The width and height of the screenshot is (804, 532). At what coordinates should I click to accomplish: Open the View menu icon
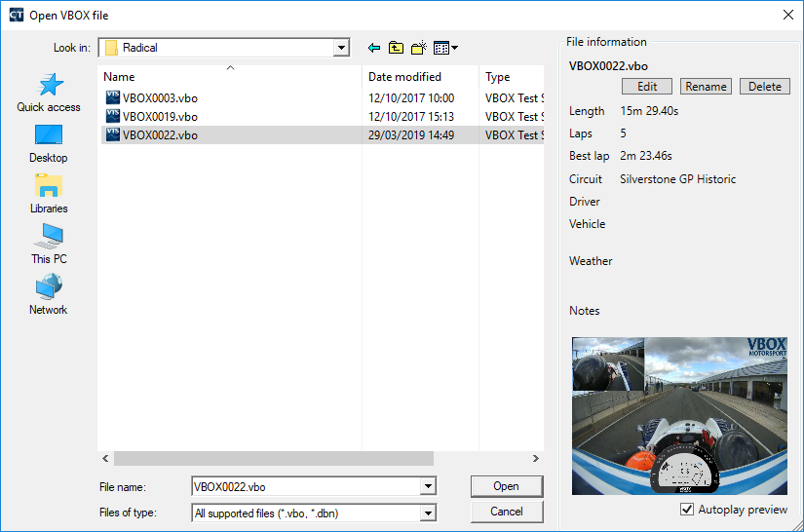click(445, 48)
